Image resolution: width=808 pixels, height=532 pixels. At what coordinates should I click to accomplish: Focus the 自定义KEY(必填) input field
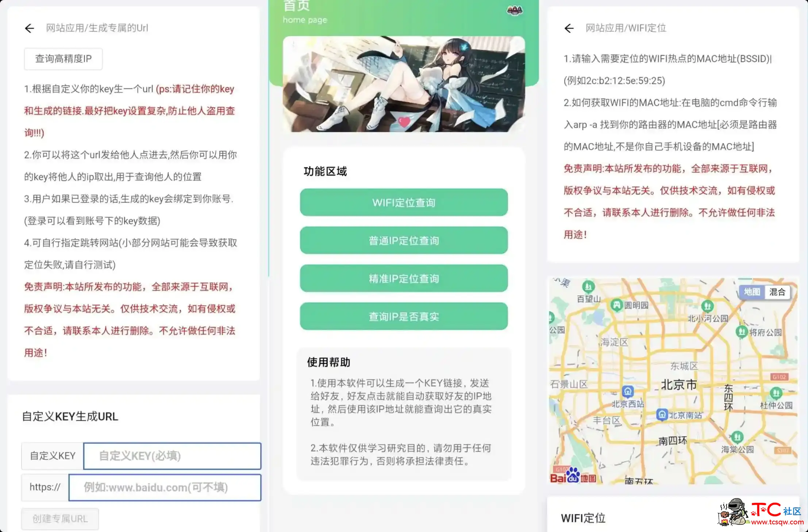(x=172, y=456)
